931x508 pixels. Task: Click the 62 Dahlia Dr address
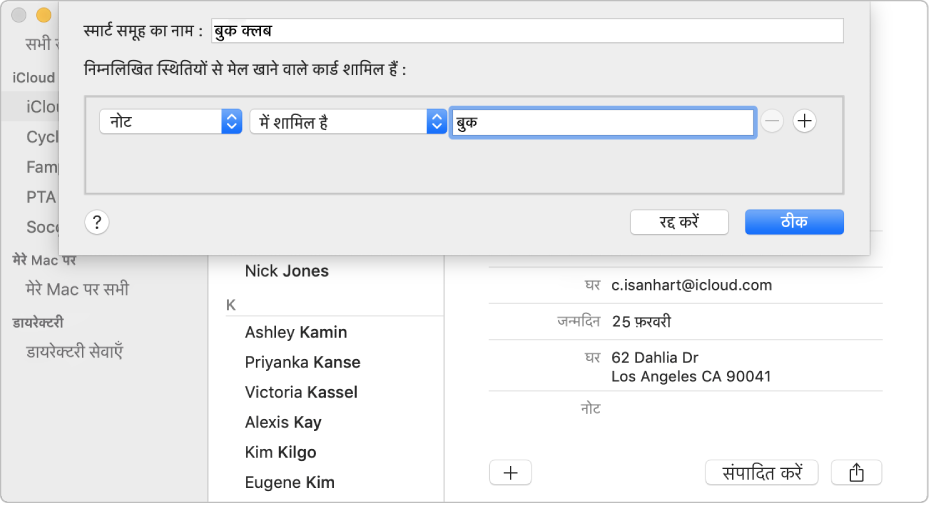click(691, 367)
